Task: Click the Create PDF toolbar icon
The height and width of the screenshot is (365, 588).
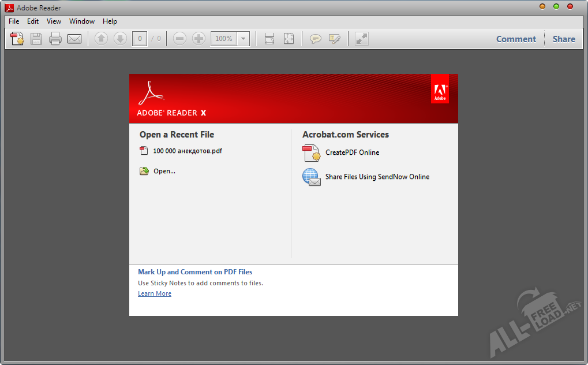Action: [17, 39]
